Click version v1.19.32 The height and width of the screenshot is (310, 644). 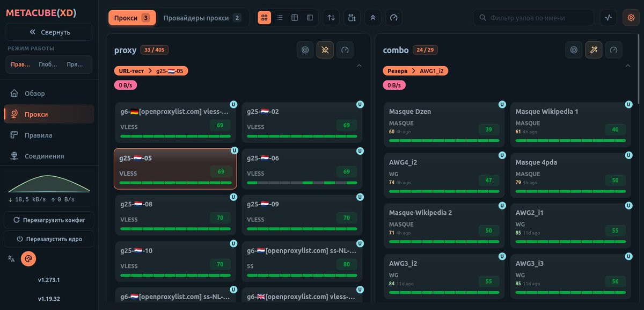[x=49, y=299]
